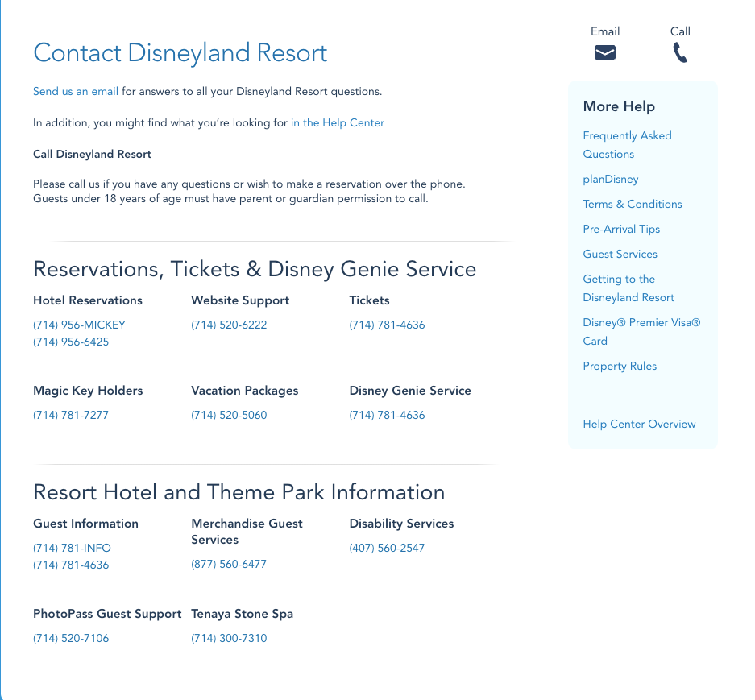
Task: Call Guest Information at (714) 781-INFO
Action: 73,548
